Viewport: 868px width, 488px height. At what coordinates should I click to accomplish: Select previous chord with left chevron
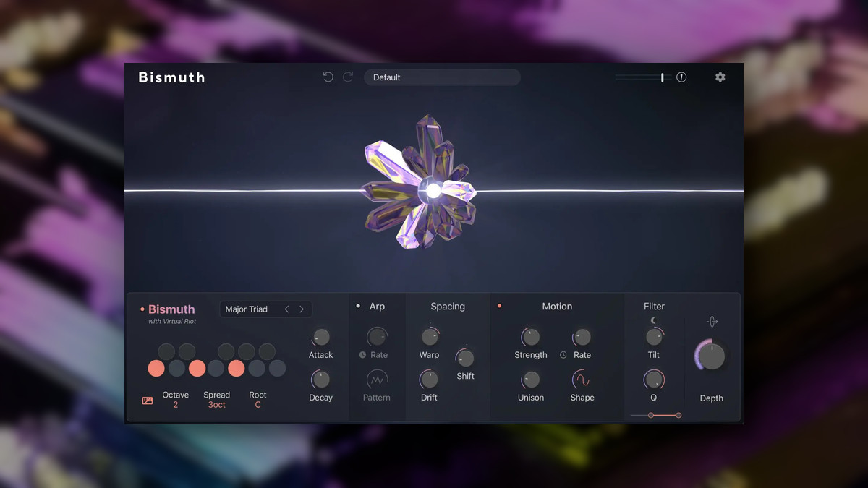286,309
